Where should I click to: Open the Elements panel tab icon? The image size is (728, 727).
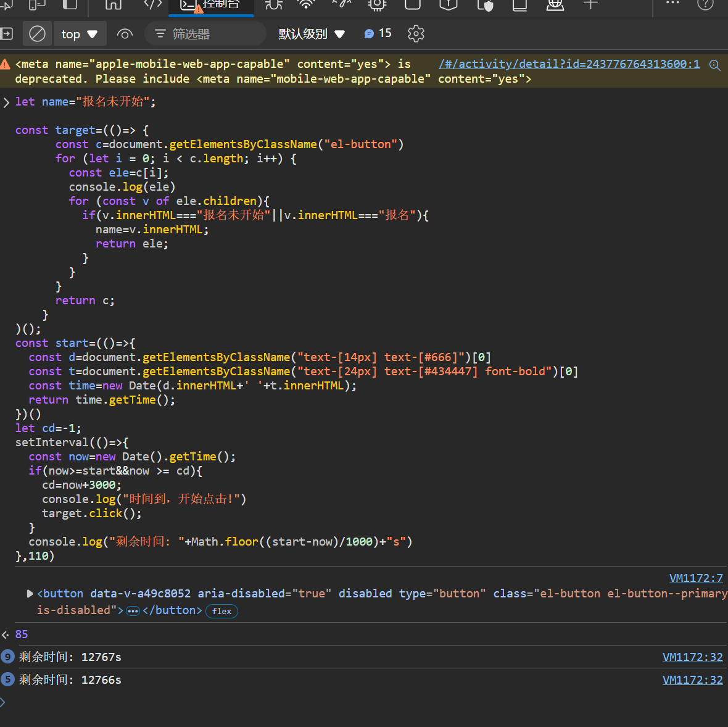pos(153,5)
